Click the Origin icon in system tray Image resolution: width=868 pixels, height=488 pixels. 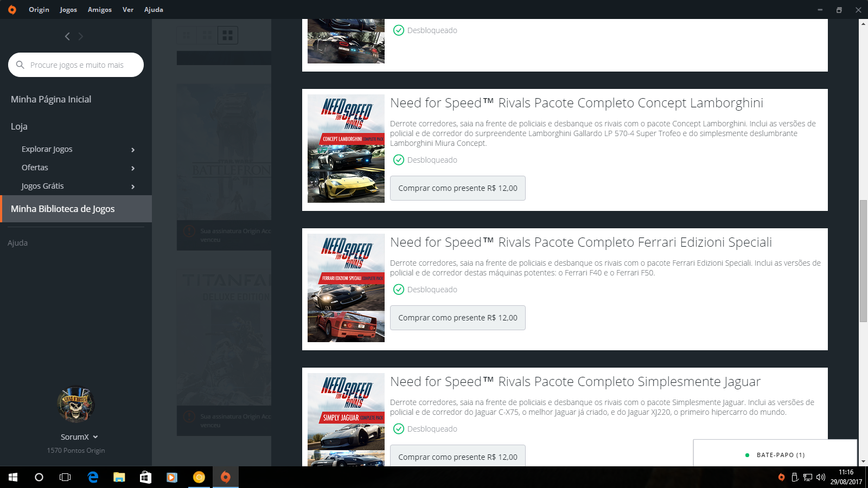click(781, 477)
